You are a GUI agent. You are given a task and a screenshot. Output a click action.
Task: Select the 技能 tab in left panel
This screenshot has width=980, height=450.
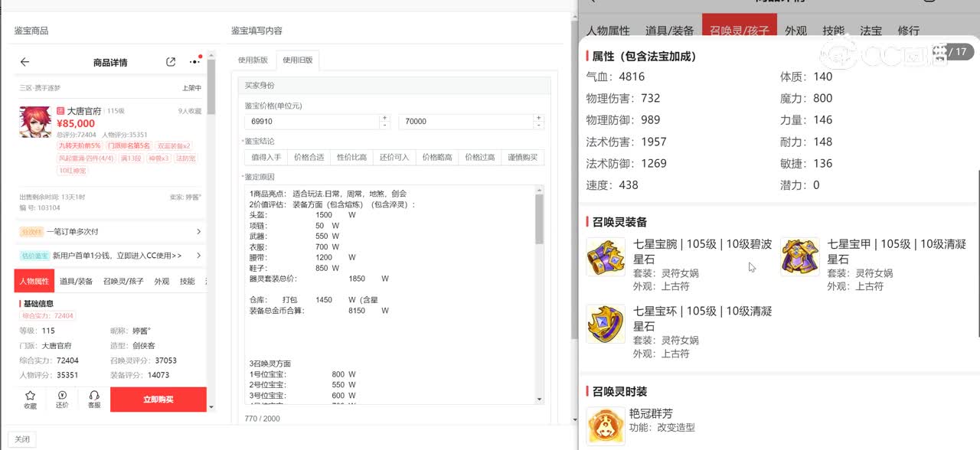pos(188,281)
